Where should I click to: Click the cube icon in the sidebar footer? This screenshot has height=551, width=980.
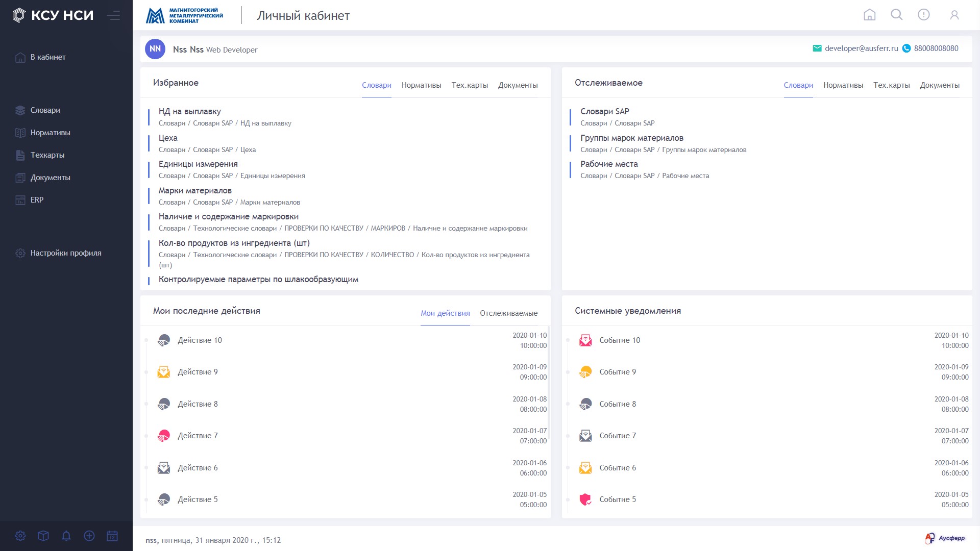click(x=43, y=536)
